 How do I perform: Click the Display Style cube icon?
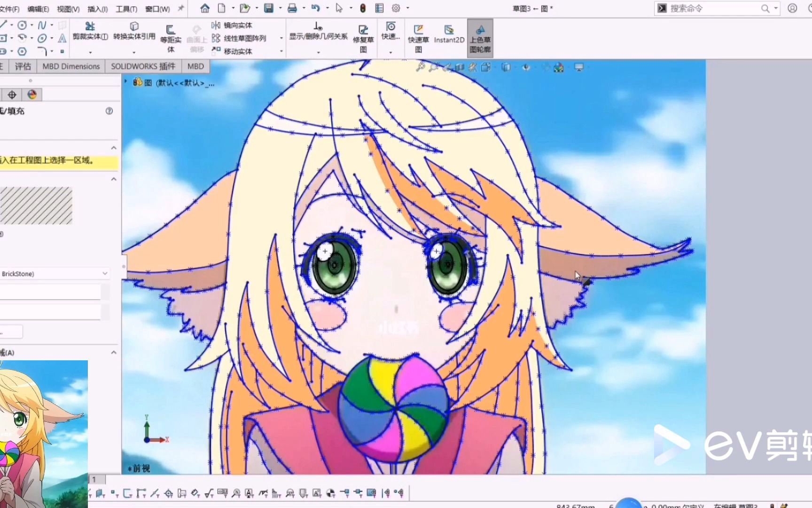click(x=506, y=67)
